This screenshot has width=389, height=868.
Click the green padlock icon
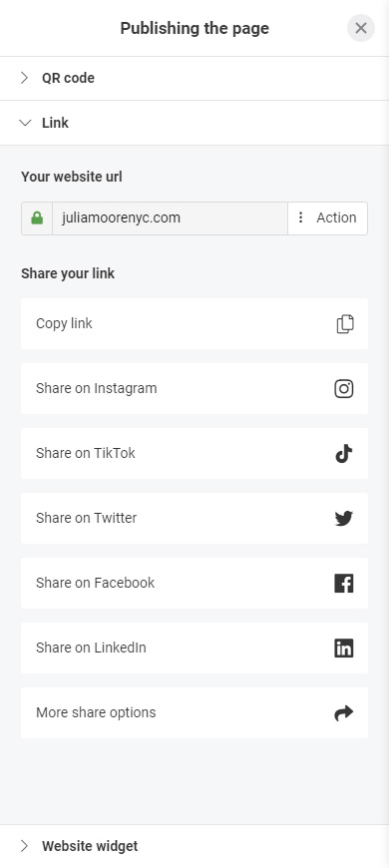(x=37, y=218)
